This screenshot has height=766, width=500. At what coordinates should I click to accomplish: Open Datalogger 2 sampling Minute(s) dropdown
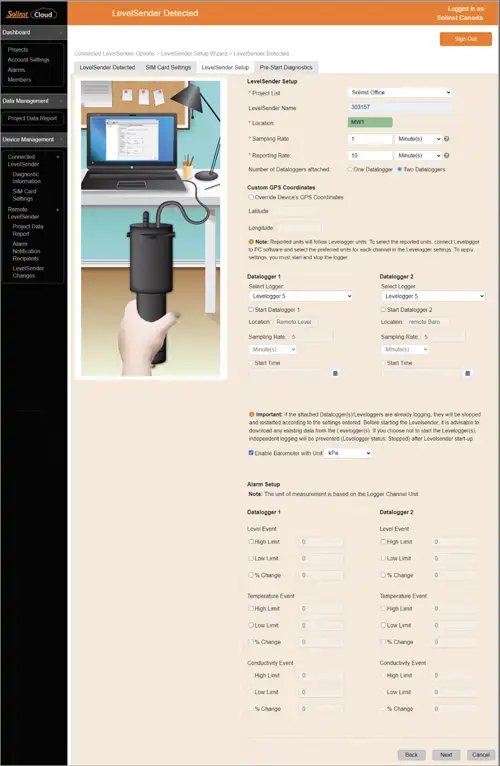click(x=405, y=349)
